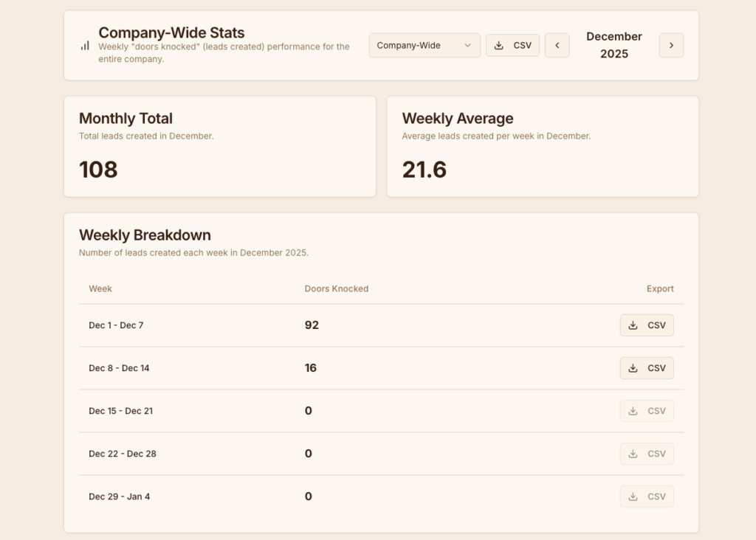Click the CSV button for Dec 22 - Dec 28
Screen dimensions: 756x540
pos(647,454)
